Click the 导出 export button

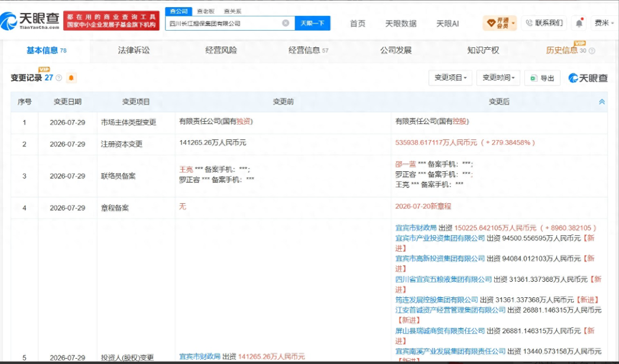tap(542, 78)
